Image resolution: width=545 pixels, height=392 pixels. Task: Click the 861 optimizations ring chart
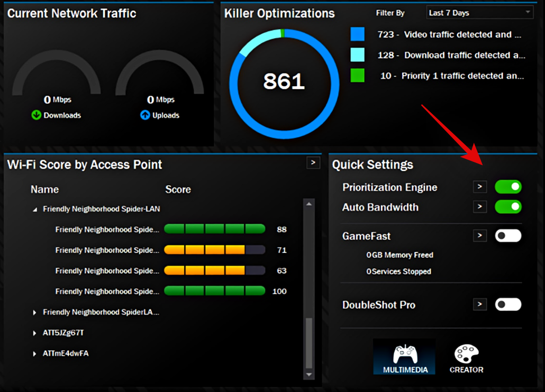pos(284,82)
